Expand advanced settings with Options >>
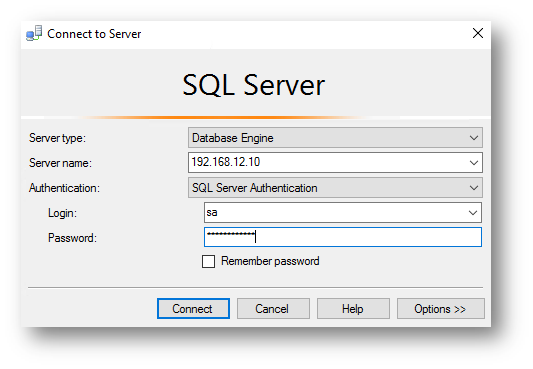The image size is (533, 369). click(x=441, y=309)
